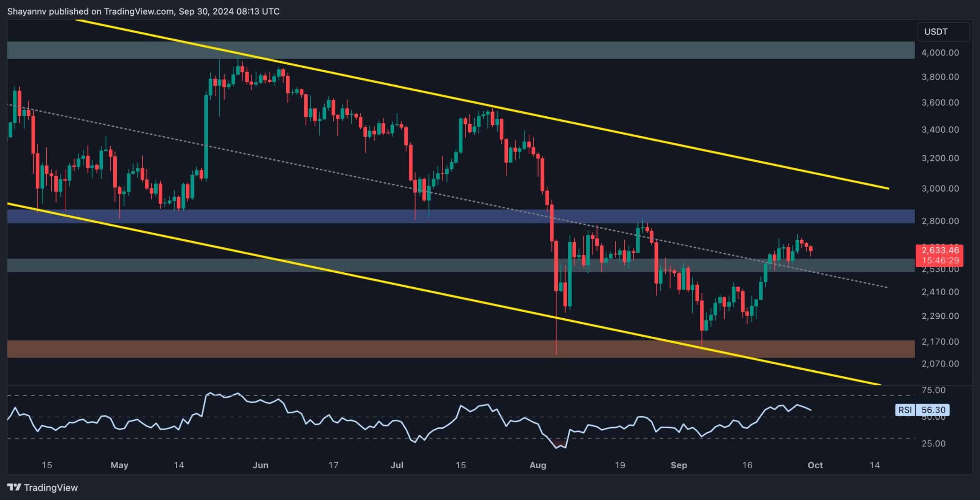Click the RSI indicator label
The image size is (980, 500).
pyautogui.click(x=905, y=410)
